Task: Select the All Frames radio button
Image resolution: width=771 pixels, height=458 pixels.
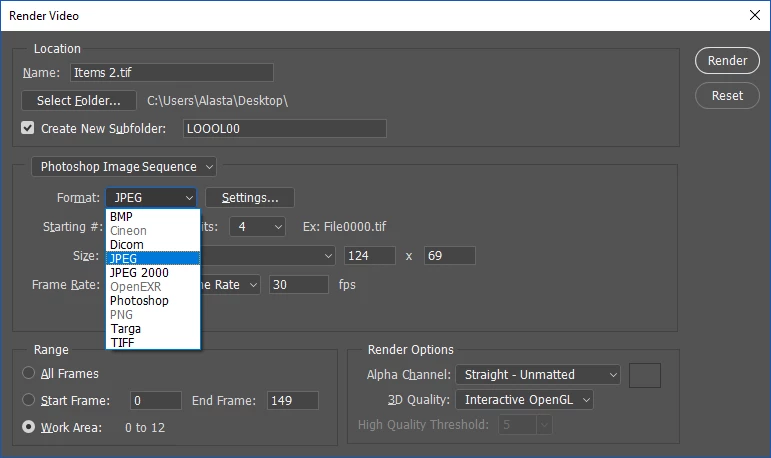Action: (x=29, y=373)
